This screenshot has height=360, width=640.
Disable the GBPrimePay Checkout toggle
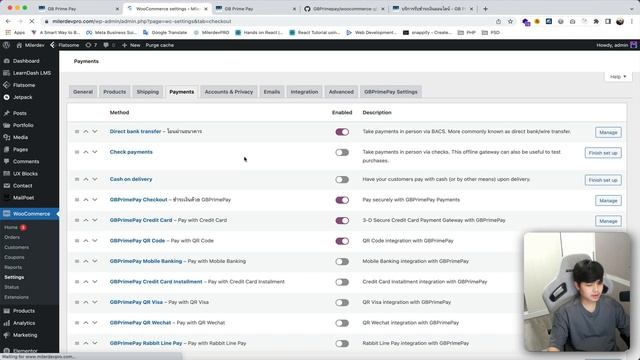[x=342, y=200]
